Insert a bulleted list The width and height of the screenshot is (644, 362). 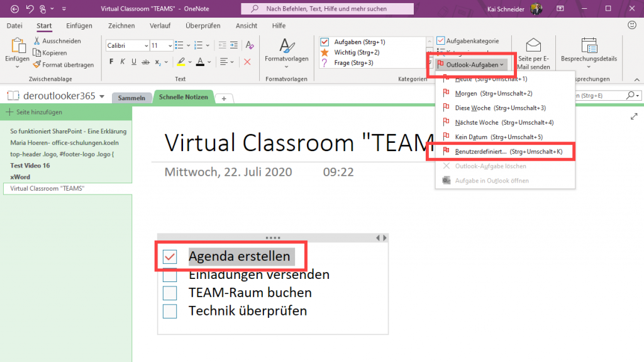[x=179, y=45]
